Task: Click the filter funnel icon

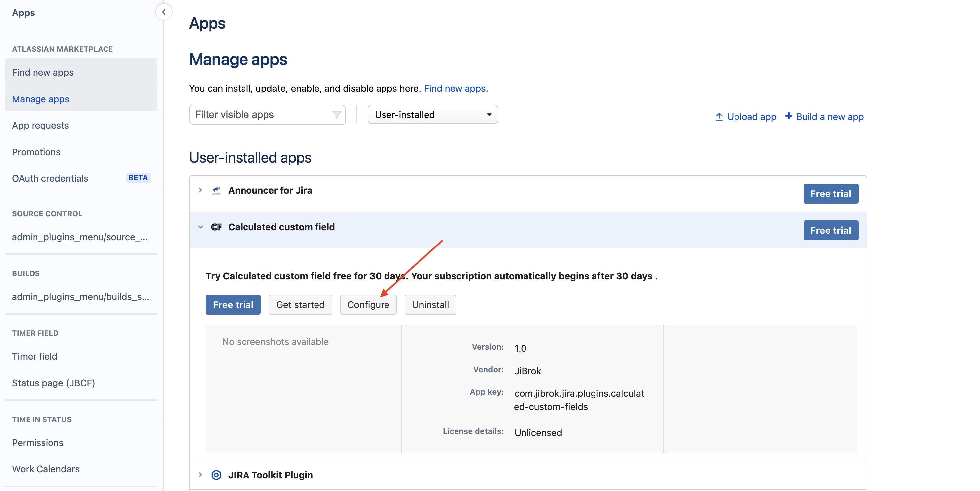Action: 336,115
